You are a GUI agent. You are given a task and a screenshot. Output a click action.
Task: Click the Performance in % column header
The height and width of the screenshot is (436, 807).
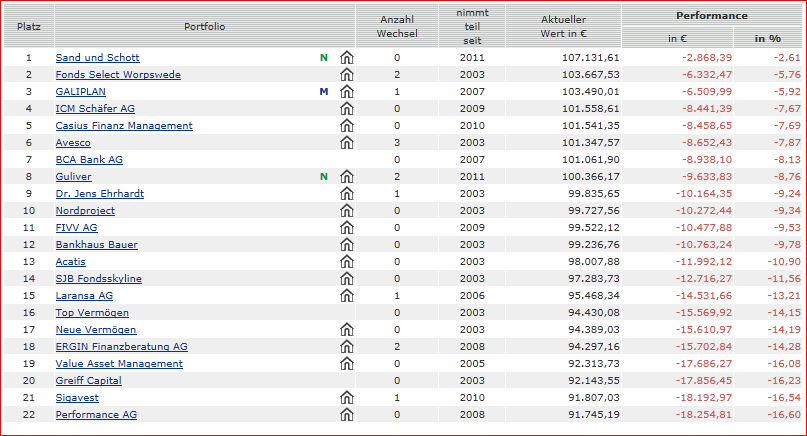coord(767,38)
